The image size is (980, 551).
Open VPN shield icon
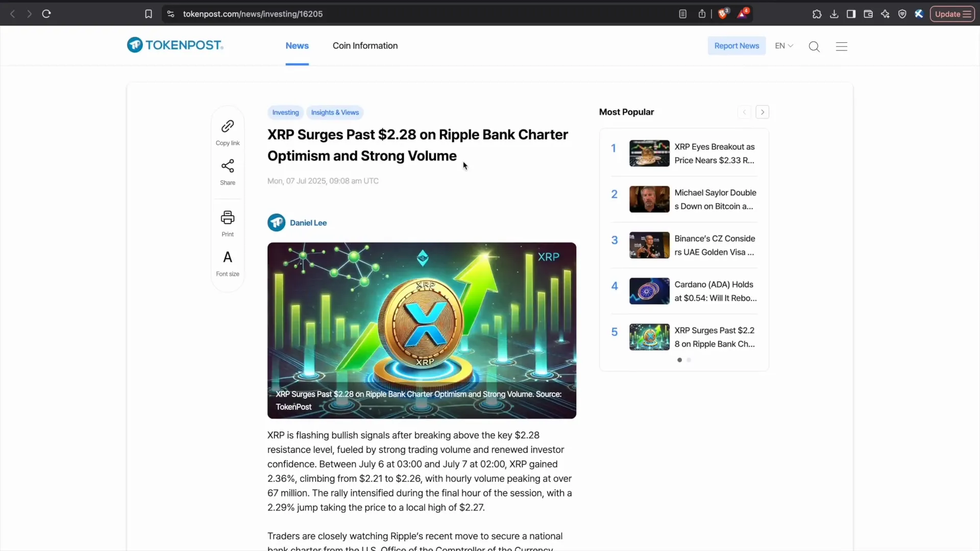point(902,14)
